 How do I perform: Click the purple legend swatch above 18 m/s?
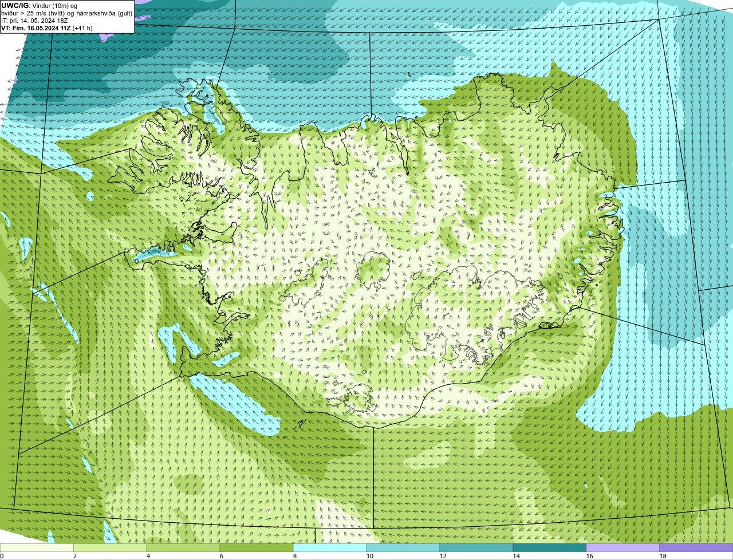(x=696, y=547)
